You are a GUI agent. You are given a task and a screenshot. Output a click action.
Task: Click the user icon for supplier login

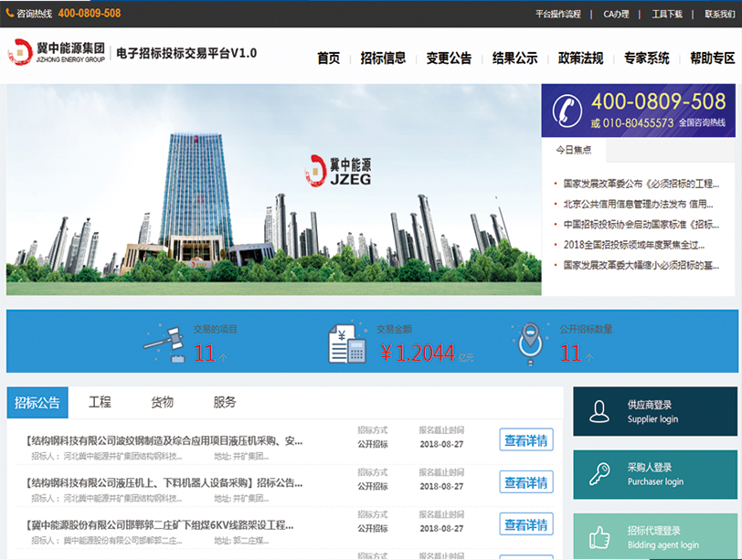599,411
